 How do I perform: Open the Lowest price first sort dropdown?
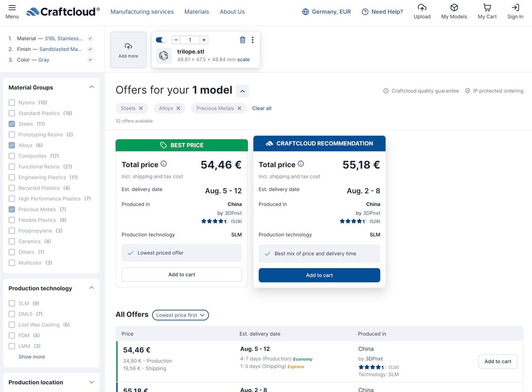(180, 315)
